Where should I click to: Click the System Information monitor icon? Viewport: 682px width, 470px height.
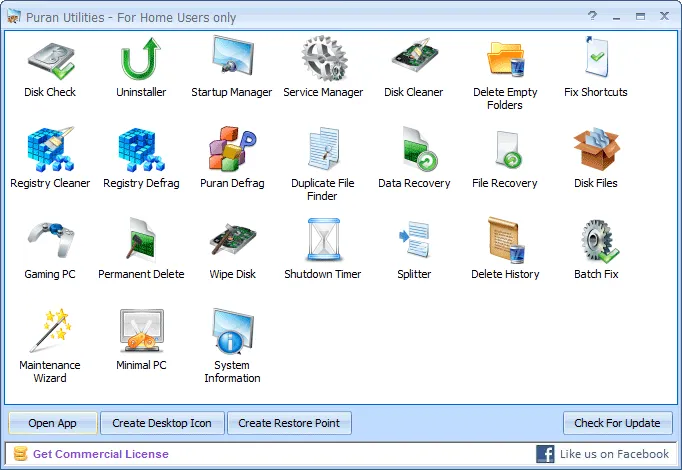tap(233, 331)
